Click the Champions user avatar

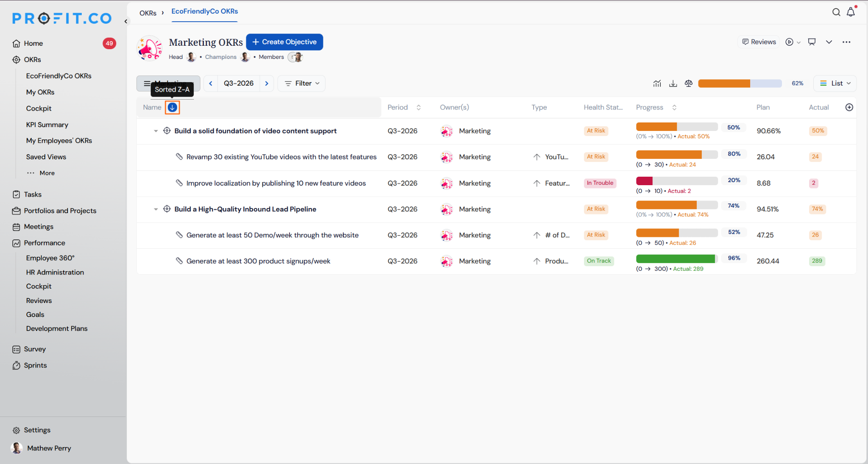coord(245,57)
